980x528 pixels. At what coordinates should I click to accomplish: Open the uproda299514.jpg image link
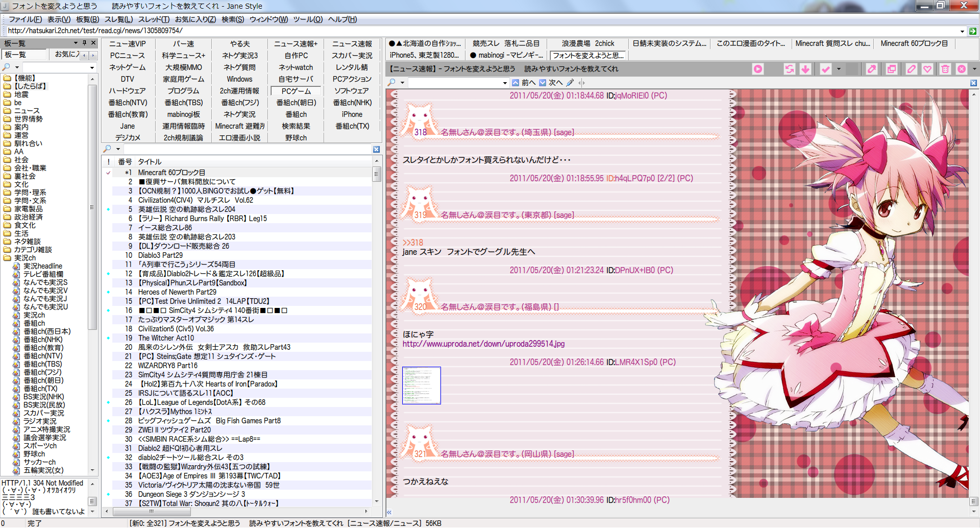(483, 344)
